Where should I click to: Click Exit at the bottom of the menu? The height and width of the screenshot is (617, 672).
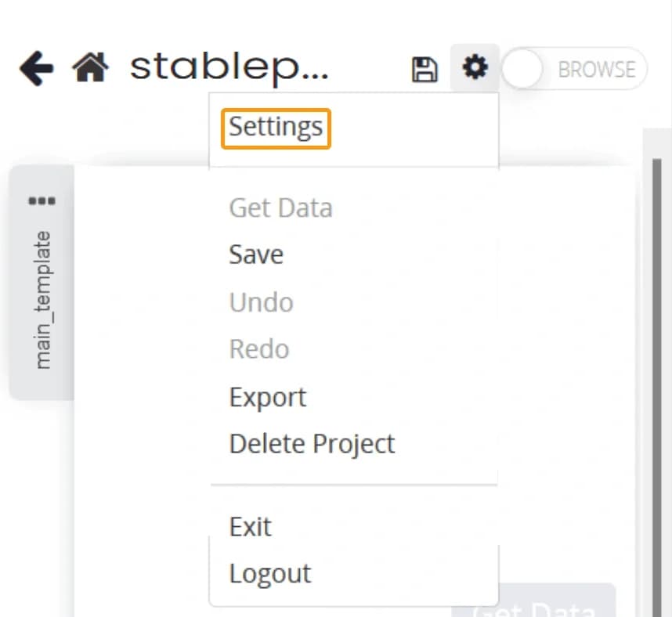pyautogui.click(x=250, y=526)
